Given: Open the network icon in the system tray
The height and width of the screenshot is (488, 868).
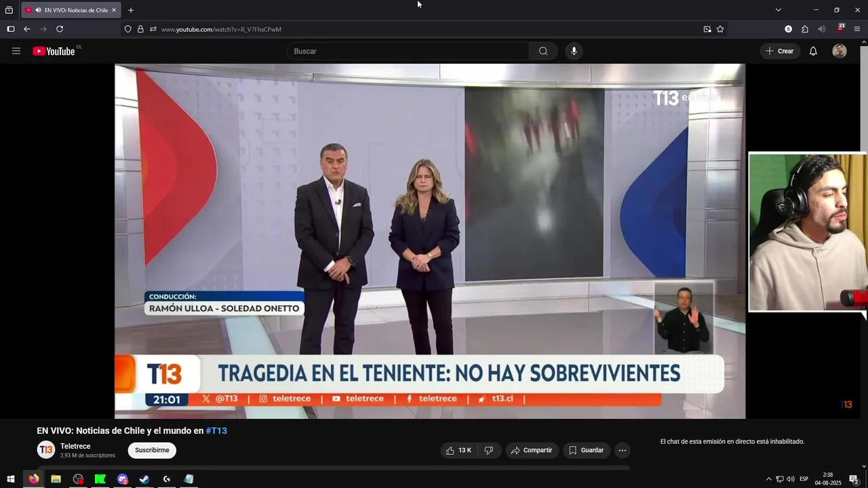Looking at the screenshot, I should (780, 479).
